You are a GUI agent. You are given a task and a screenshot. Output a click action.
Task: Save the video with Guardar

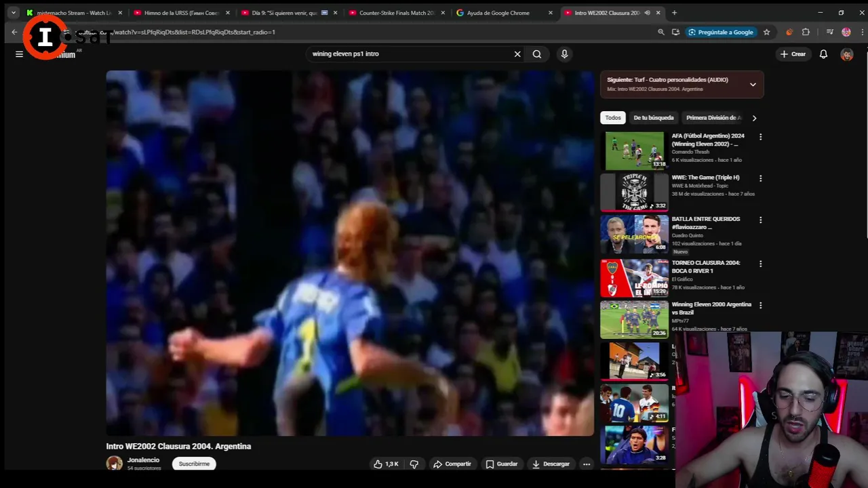[x=502, y=464]
